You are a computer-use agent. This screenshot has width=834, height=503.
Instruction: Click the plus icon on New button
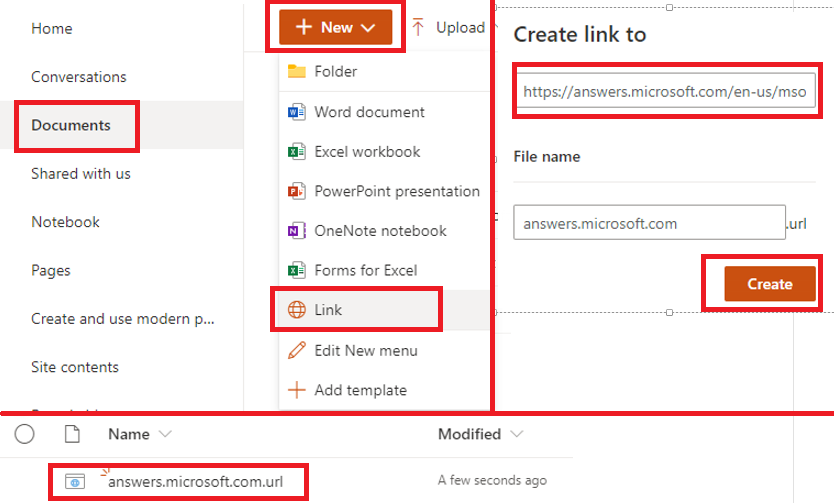click(304, 27)
